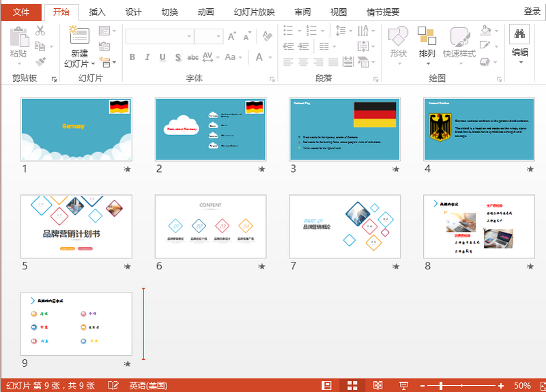Viewport: 546px width, 392px height.
Task: Click the binoculars Editing icon
Action: click(x=519, y=34)
